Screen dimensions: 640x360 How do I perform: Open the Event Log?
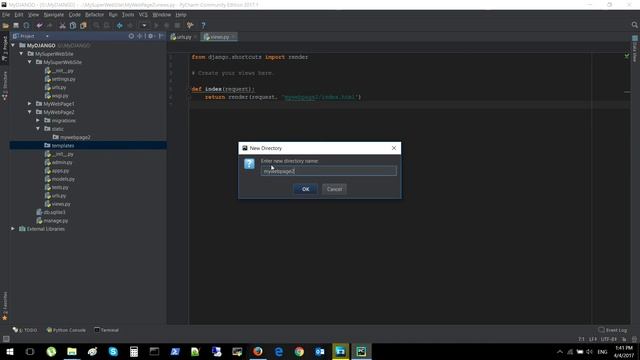[x=613, y=330]
